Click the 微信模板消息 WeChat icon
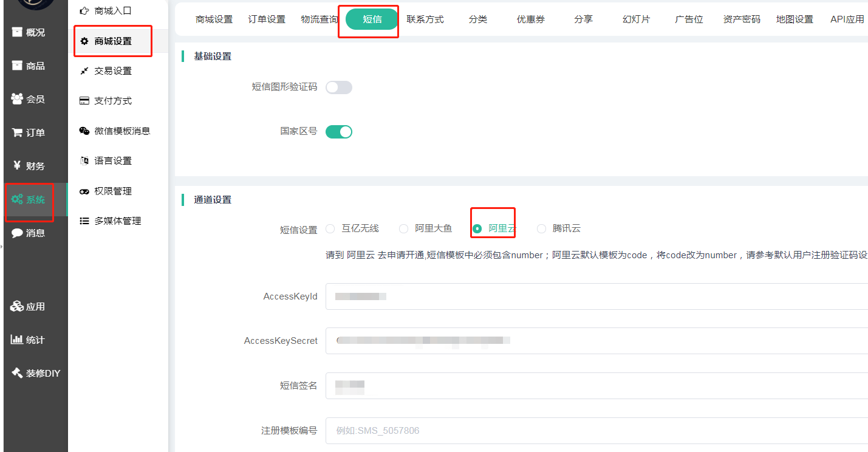868x452 pixels. 84,131
